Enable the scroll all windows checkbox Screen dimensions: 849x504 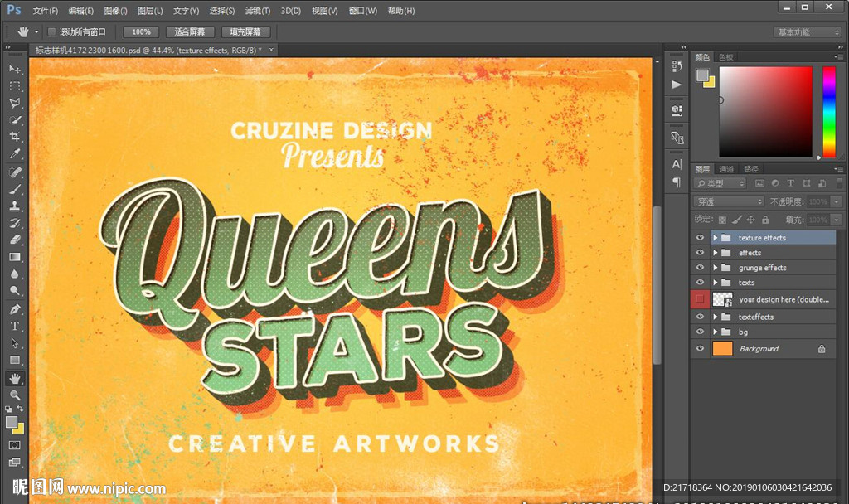click(x=51, y=32)
